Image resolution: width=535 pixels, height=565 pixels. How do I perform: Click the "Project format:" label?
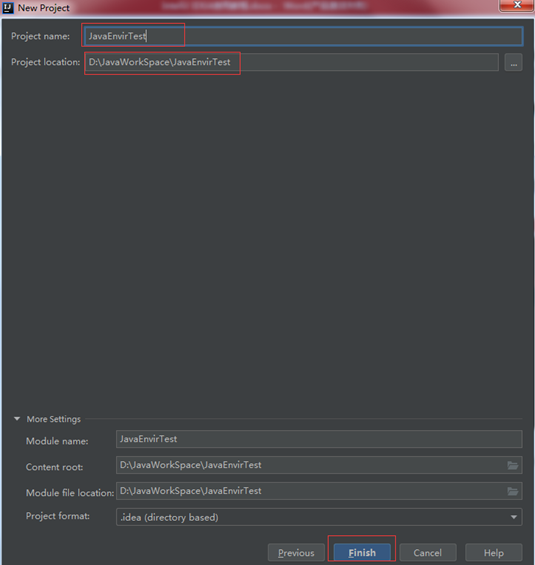[58, 516]
